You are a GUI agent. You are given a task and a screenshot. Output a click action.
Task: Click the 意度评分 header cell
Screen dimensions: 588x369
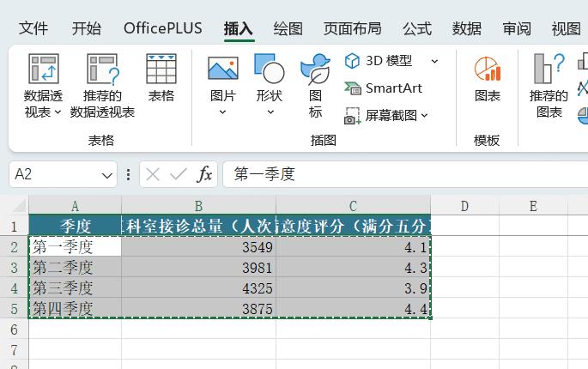[x=354, y=226]
